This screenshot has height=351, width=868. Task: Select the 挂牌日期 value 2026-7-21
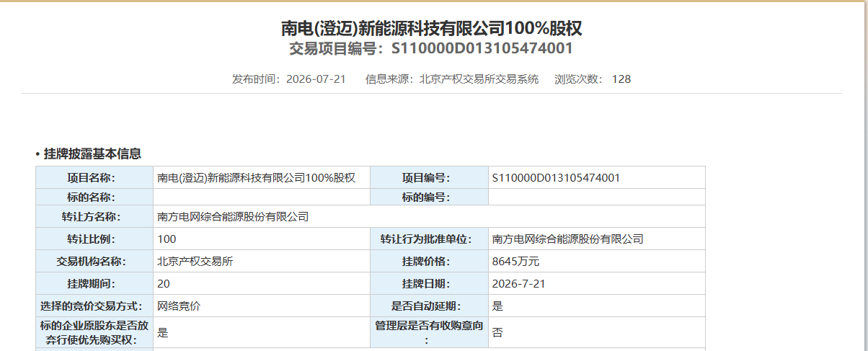pyautogui.click(x=518, y=284)
